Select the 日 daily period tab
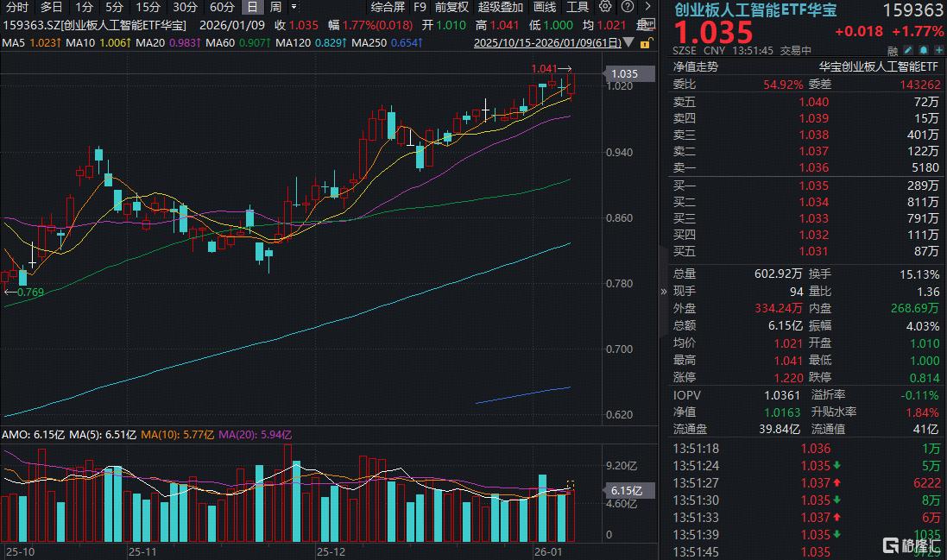 click(252, 7)
